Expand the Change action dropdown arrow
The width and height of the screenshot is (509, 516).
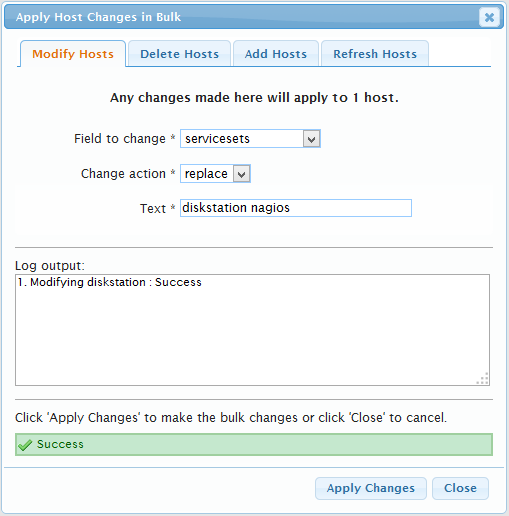(241, 174)
